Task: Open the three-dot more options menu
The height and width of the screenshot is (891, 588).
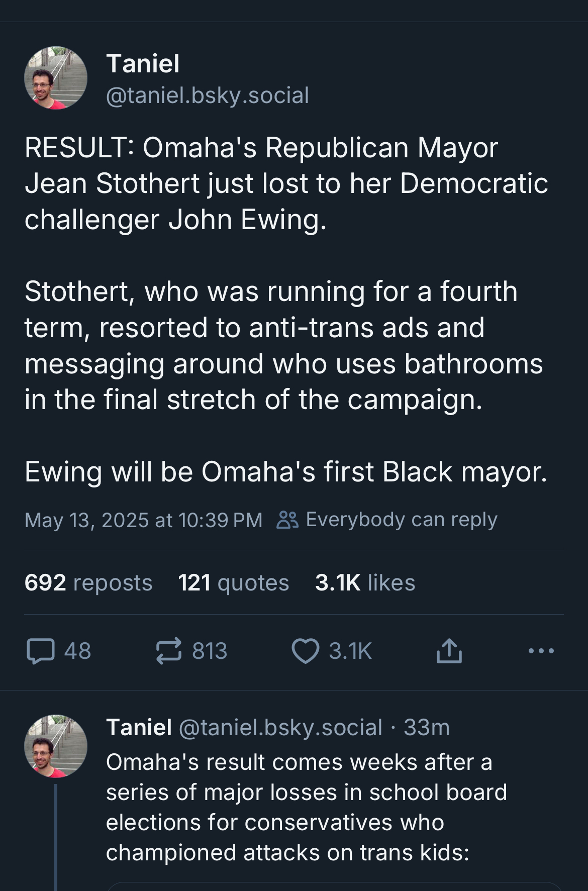Action: tap(541, 651)
